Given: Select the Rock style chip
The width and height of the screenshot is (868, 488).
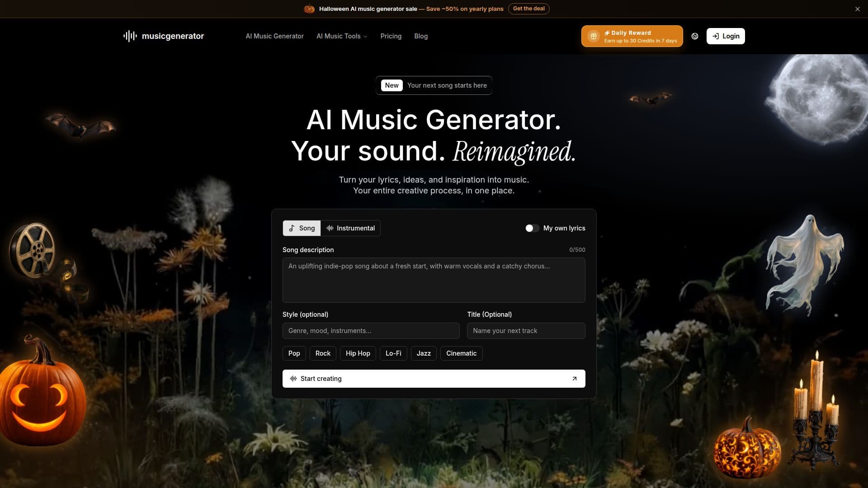Looking at the screenshot, I should tap(323, 353).
